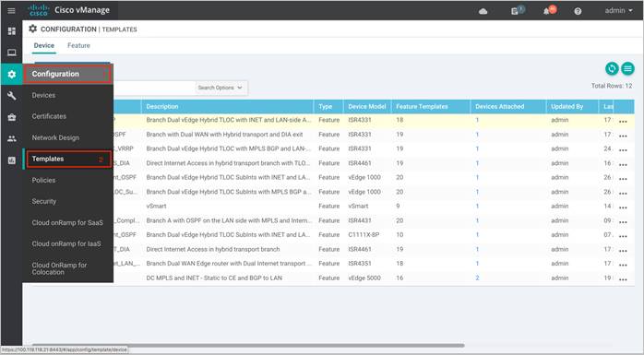Viewport: 644px width, 355px height.
Task: Sort by Updated By column header
Action: point(566,107)
